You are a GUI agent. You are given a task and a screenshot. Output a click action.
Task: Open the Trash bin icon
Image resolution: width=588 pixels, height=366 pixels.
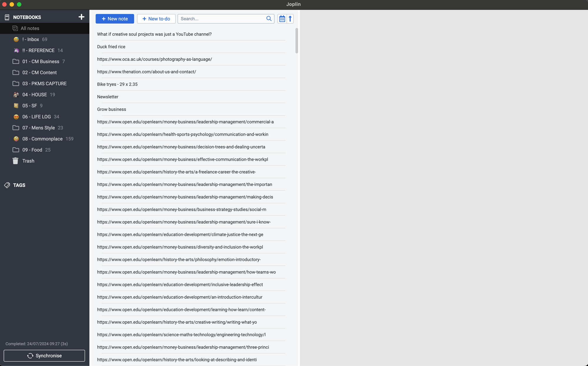tap(15, 161)
